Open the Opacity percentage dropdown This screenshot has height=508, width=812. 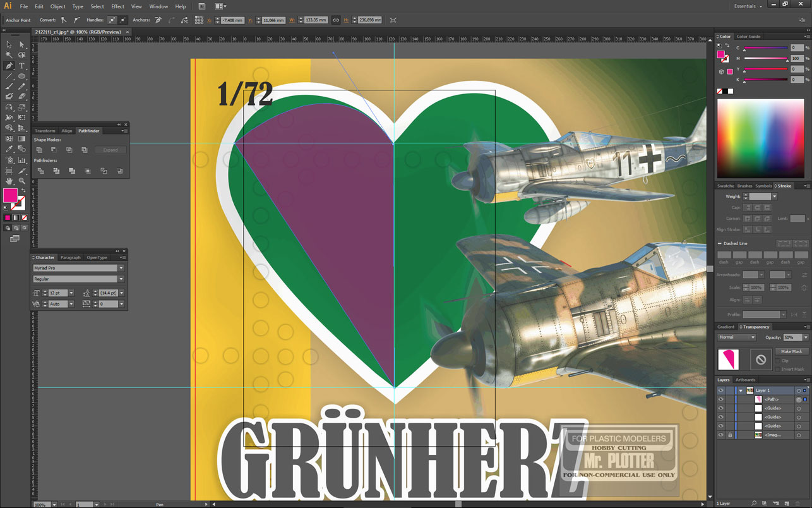click(806, 337)
